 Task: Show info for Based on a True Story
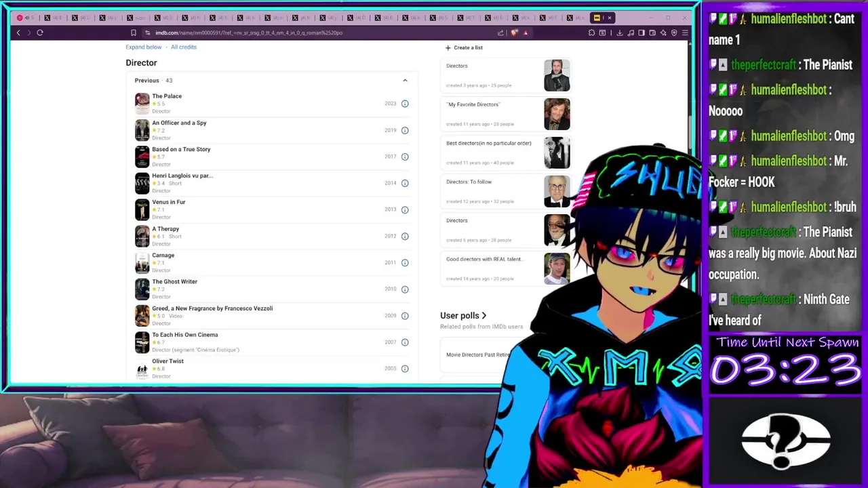point(405,157)
